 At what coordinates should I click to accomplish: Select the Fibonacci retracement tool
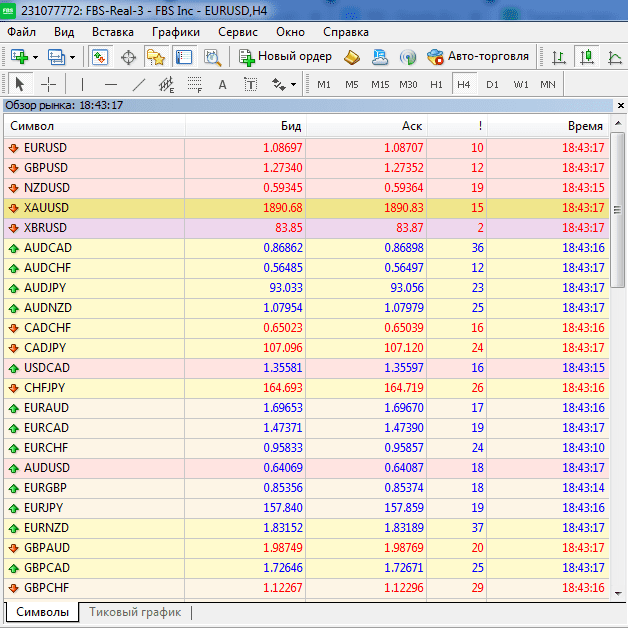pyautogui.click(x=195, y=85)
